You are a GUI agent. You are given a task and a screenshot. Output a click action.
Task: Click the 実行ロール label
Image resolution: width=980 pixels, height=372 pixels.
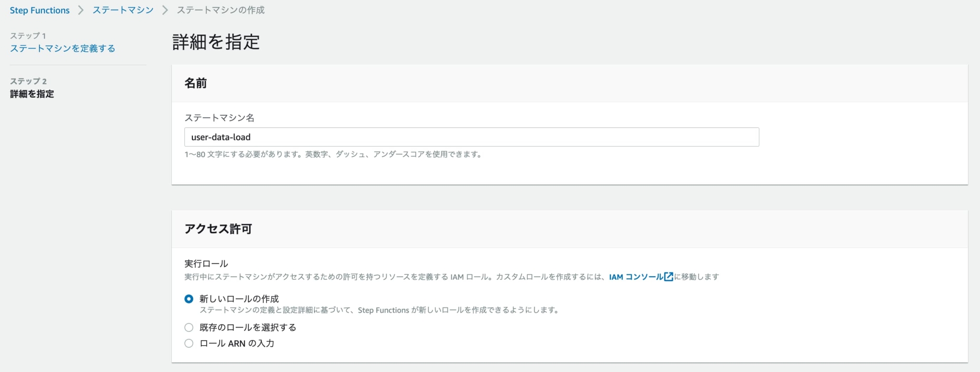[206, 264]
